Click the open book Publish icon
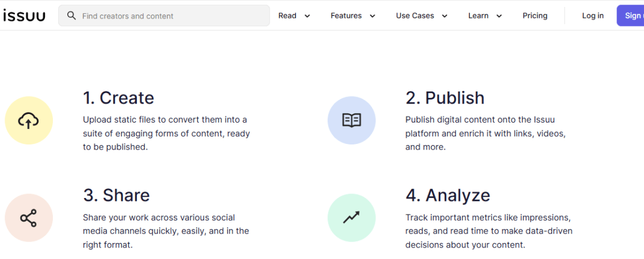Image resolution: width=644 pixels, height=259 pixels. pos(351,120)
